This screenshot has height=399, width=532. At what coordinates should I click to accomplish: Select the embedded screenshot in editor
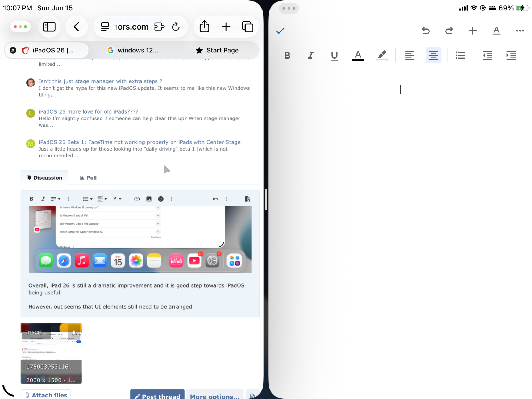[x=140, y=239]
